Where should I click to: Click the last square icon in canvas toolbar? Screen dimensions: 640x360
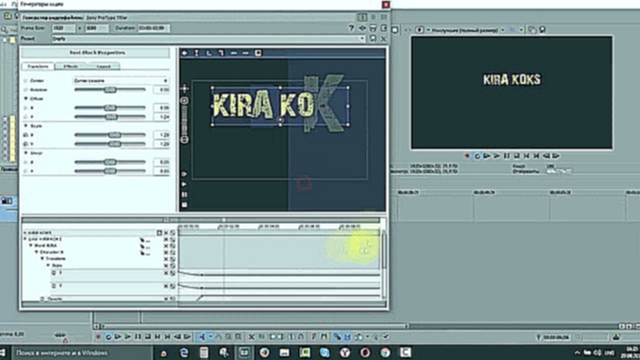pyautogui.click(x=258, y=53)
